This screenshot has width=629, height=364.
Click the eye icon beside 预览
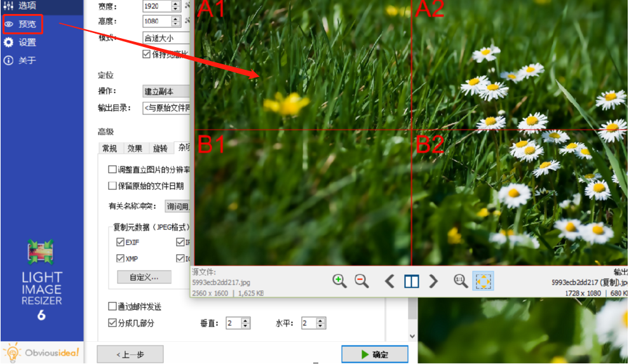(x=9, y=24)
